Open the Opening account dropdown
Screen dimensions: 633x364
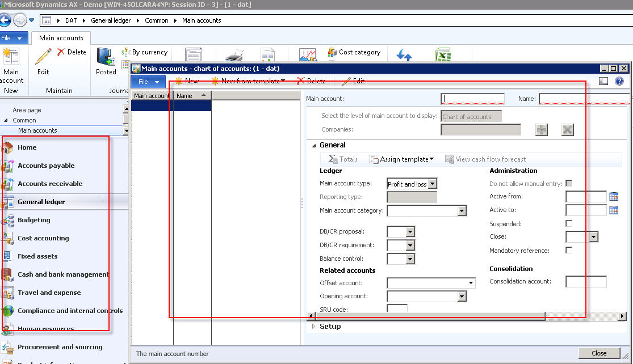click(462, 297)
